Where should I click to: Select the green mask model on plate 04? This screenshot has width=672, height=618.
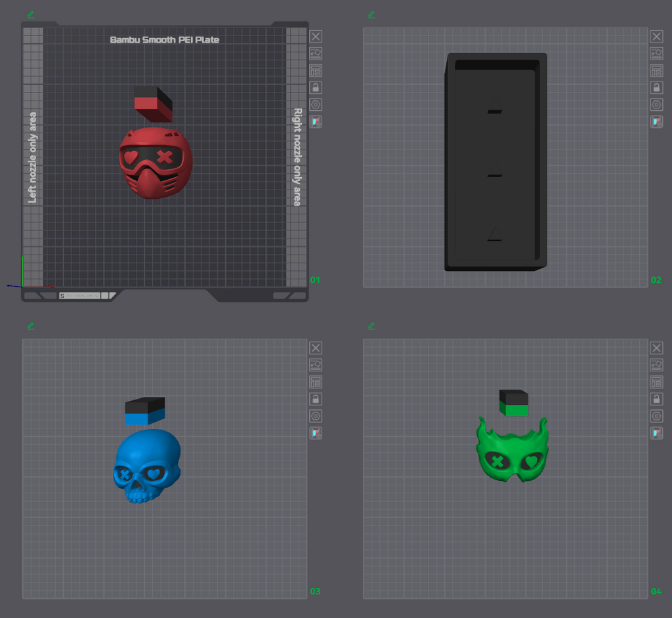[513, 450]
